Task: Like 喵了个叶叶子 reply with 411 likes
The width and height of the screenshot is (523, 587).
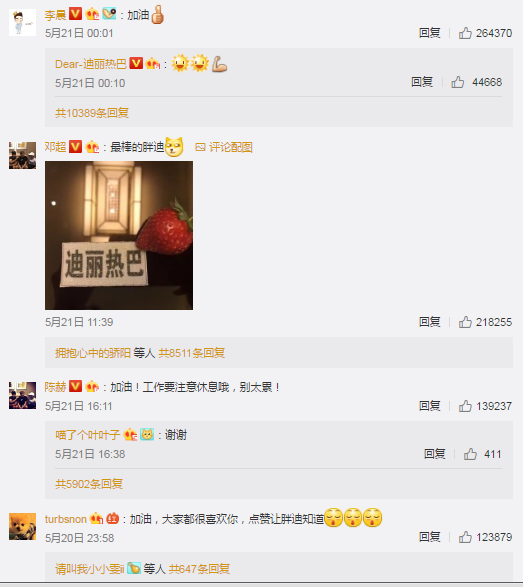Action: (x=470, y=454)
